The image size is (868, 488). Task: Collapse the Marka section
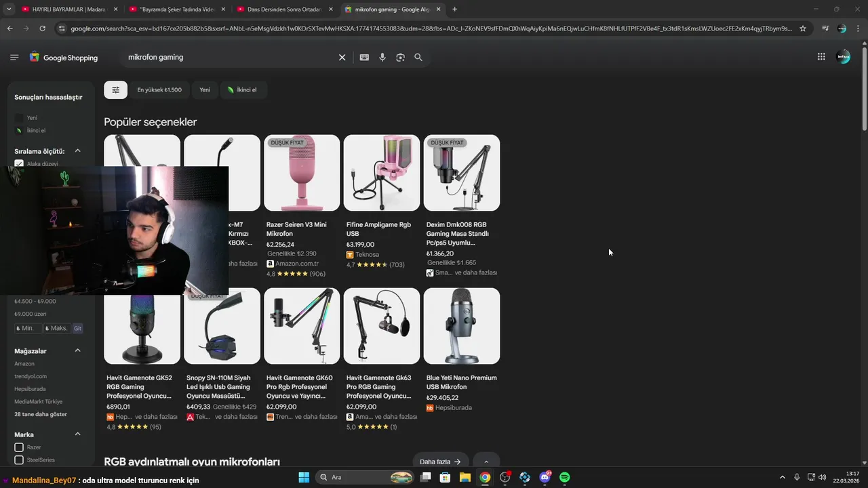[77, 434]
